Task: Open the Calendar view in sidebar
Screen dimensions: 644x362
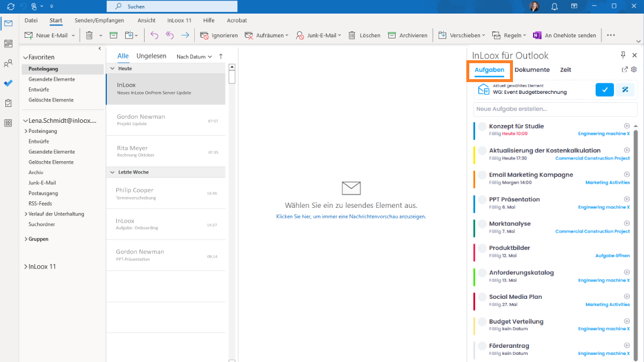Action: coord(8,44)
